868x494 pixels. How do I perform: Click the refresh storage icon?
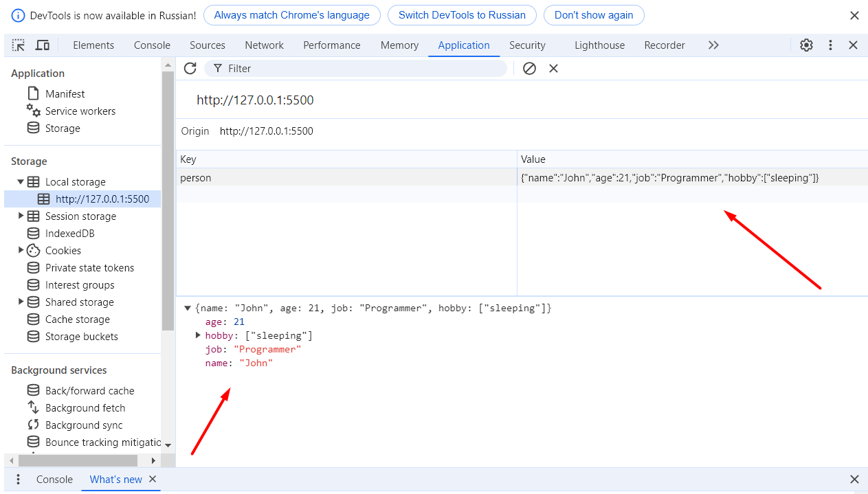tap(190, 68)
